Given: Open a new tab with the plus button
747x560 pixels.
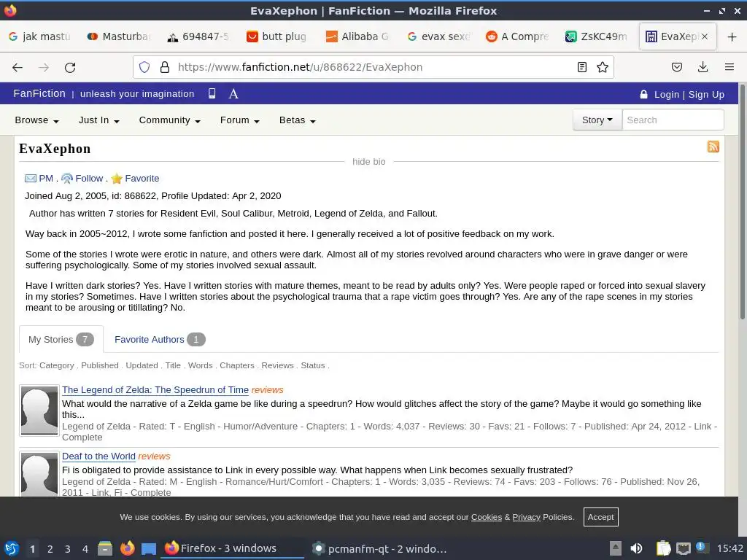Looking at the screenshot, I should coord(732,36).
